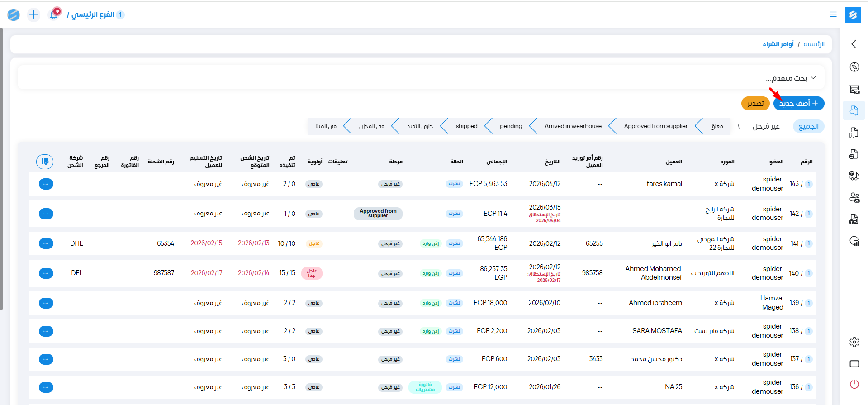Open the settings gear in the sidebar
This screenshot has height=405, width=868.
[854, 342]
